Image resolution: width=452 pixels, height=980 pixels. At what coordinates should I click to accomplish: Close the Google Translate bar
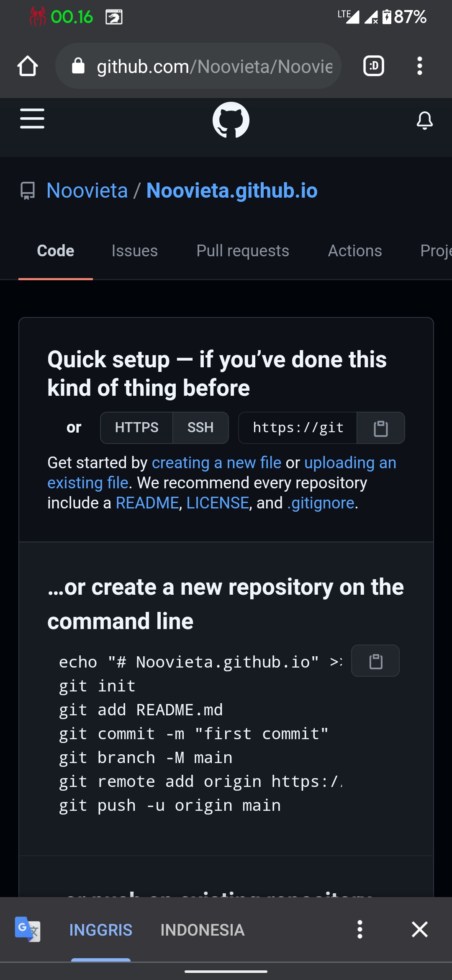point(419,929)
